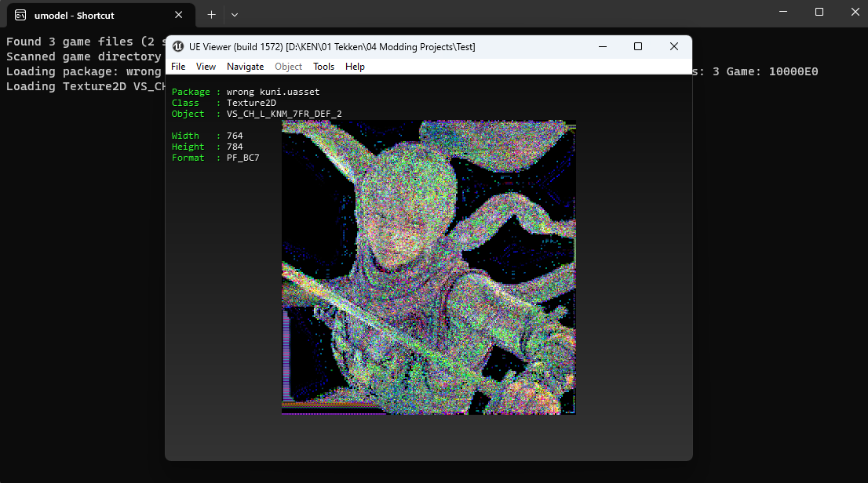Click the width value '764'
The height and width of the screenshot is (483, 868).
pos(235,136)
